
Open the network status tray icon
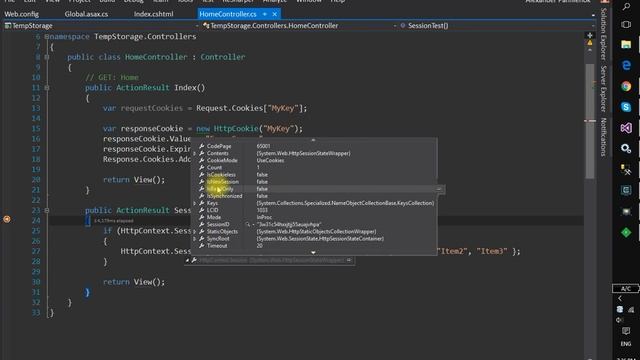(631, 309)
